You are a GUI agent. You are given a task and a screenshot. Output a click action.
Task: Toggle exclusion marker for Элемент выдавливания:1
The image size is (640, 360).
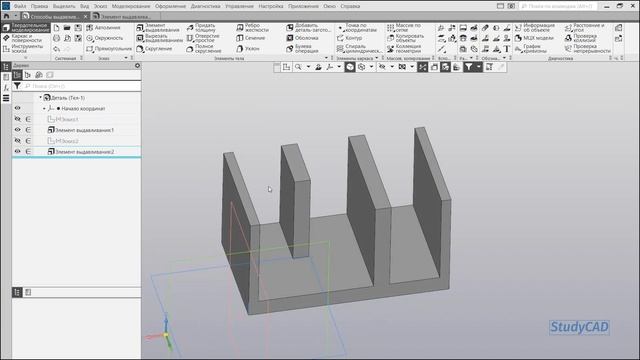(x=28, y=130)
